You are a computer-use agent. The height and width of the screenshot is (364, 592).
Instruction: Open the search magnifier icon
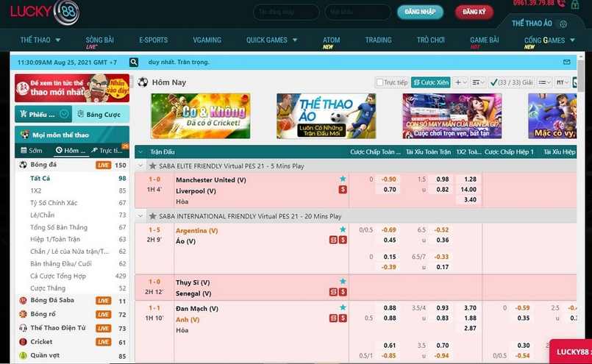coord(134,62)
